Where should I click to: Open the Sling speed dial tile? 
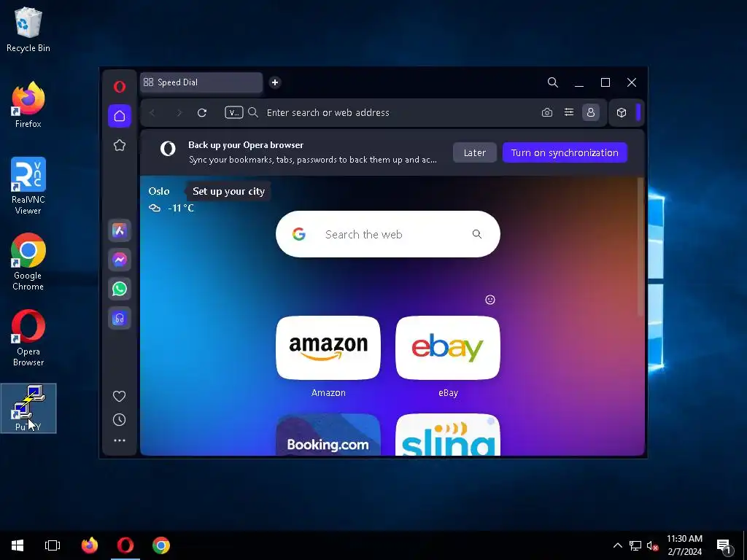[448, 435]
